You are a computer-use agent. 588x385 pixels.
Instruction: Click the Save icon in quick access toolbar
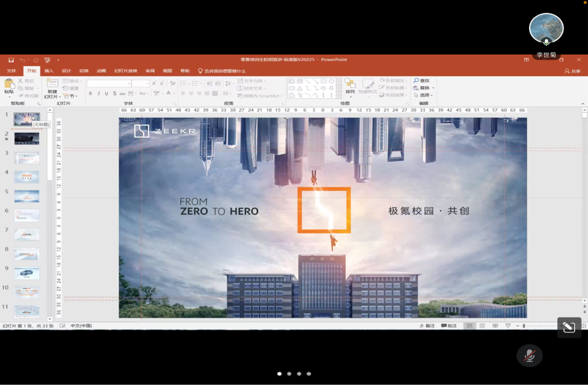[x=11, y=60]
